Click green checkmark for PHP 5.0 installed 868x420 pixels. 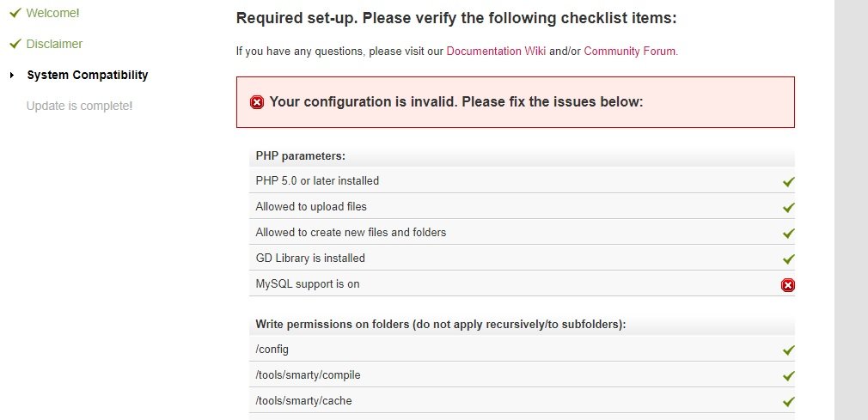point(789,182)
